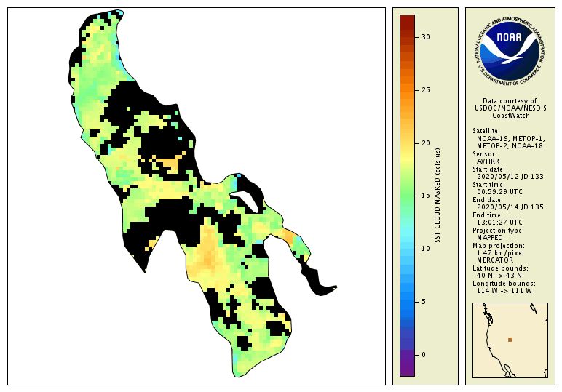This screenshot has width=562, height=392.
Task: Click the 'MAPPED' projection value
Action: click(490, 238)
